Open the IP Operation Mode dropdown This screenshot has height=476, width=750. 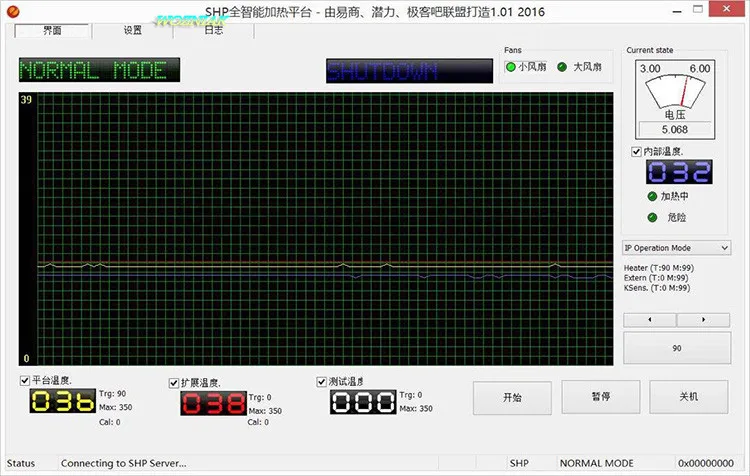(676, 247)
